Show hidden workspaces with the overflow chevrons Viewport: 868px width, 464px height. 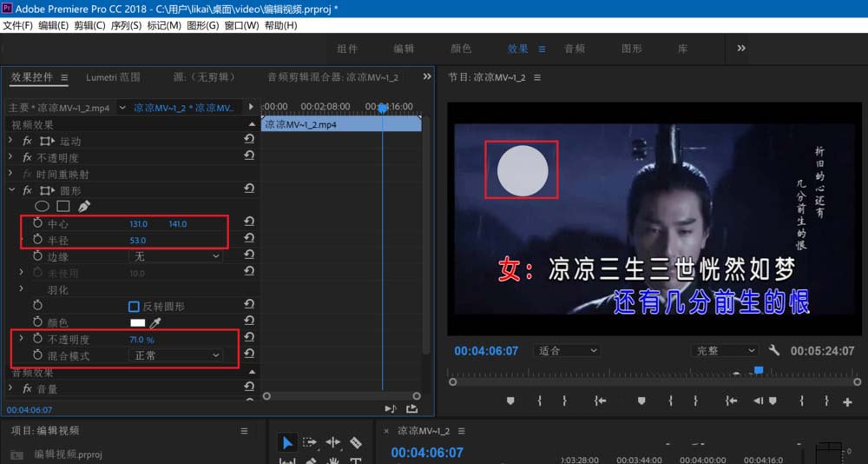[x=741, y=49]
